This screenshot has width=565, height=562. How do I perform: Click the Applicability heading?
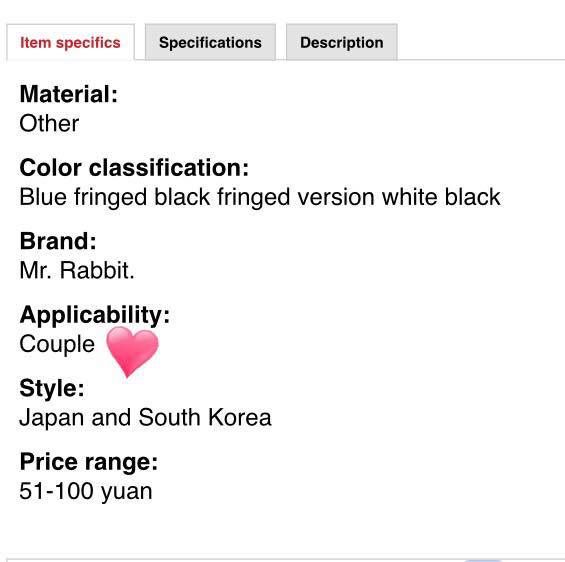click(95, 315)
